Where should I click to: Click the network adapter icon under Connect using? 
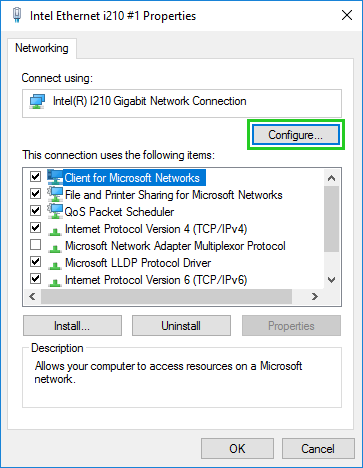pyautogui.click(x=37, y=101)
